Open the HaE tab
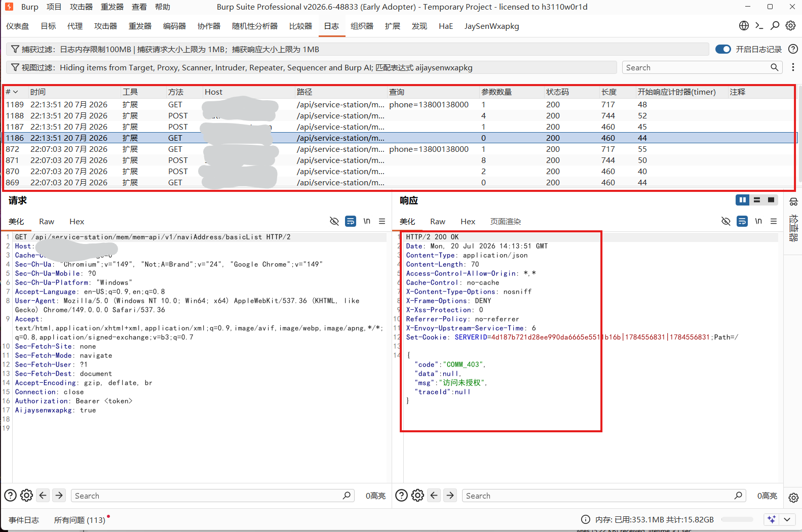Image resolution: width=802 pixels, height=532 pixels. coord(446,26)
